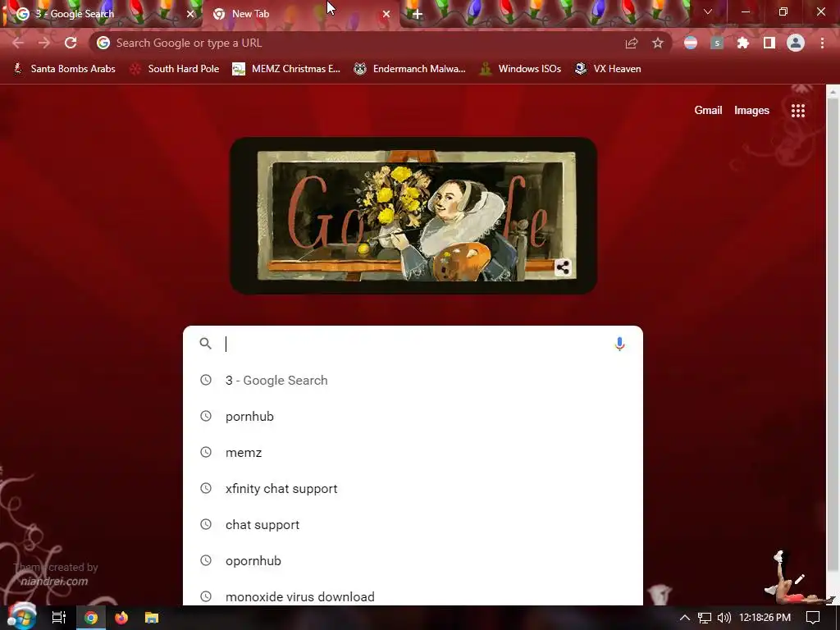Screen dimensions: 840x630
Task: Open the South Hard Pole bookmark
Action: pos(175,69)
